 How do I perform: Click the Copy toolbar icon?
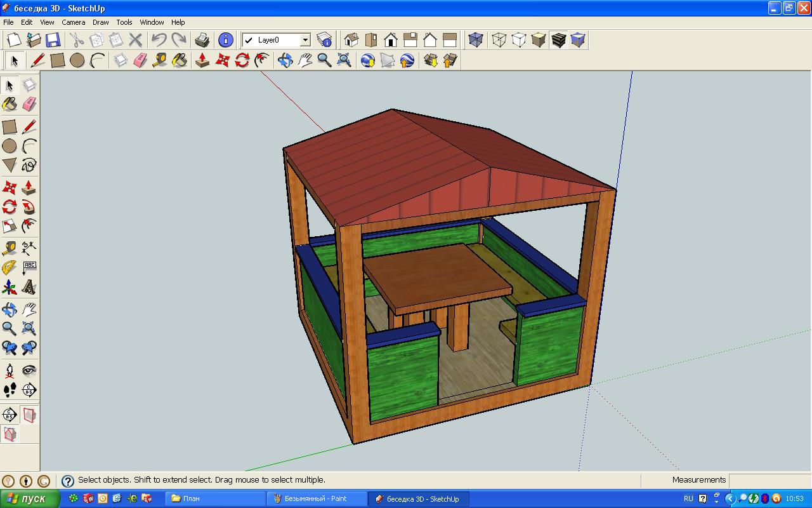(96, 40)
